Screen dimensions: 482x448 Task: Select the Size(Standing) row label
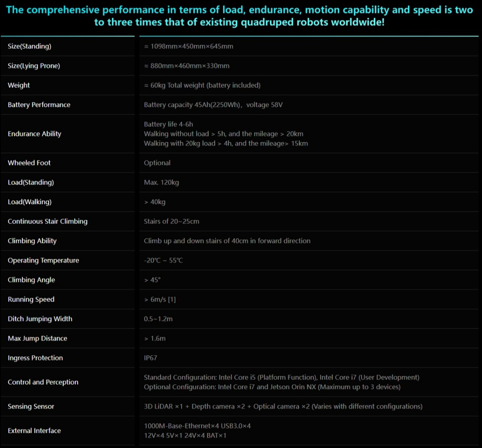point(30,46)
